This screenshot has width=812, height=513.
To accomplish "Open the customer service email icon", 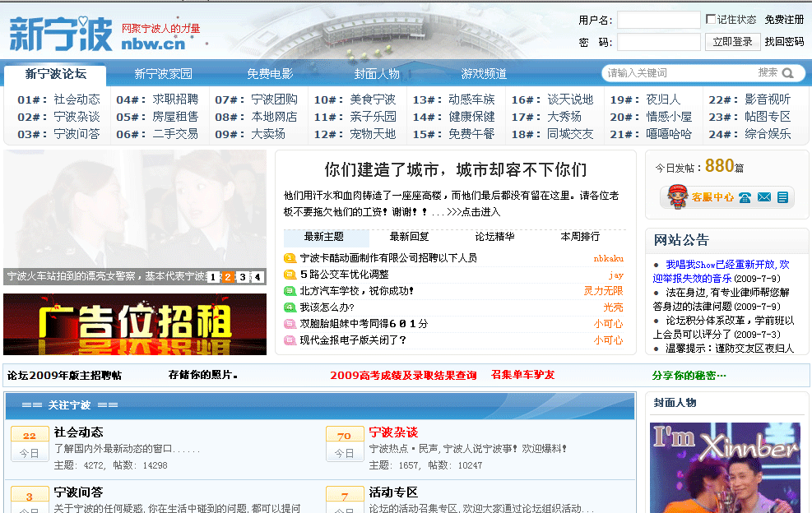I will click(x=763, y=197).
